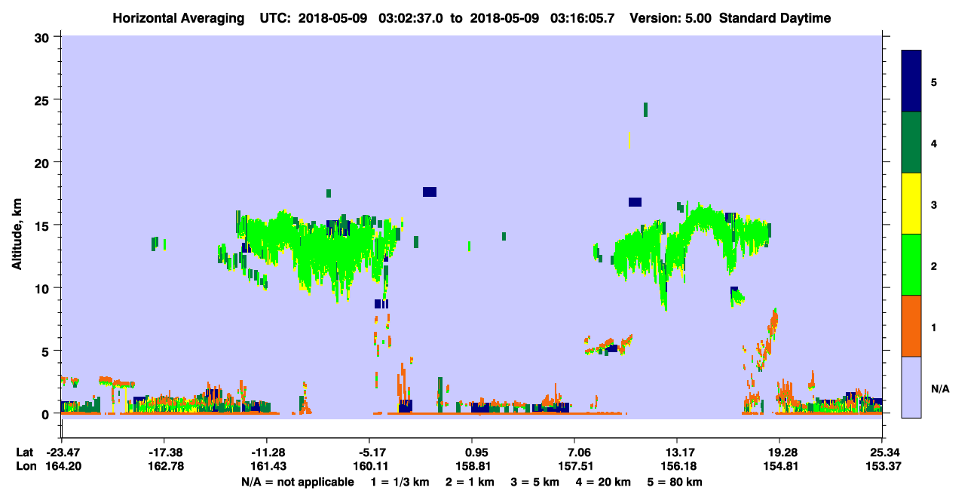Click the orange colorbar segment labeled 1
The height and width of the screenshot is (503, 980).
point(911,326)
